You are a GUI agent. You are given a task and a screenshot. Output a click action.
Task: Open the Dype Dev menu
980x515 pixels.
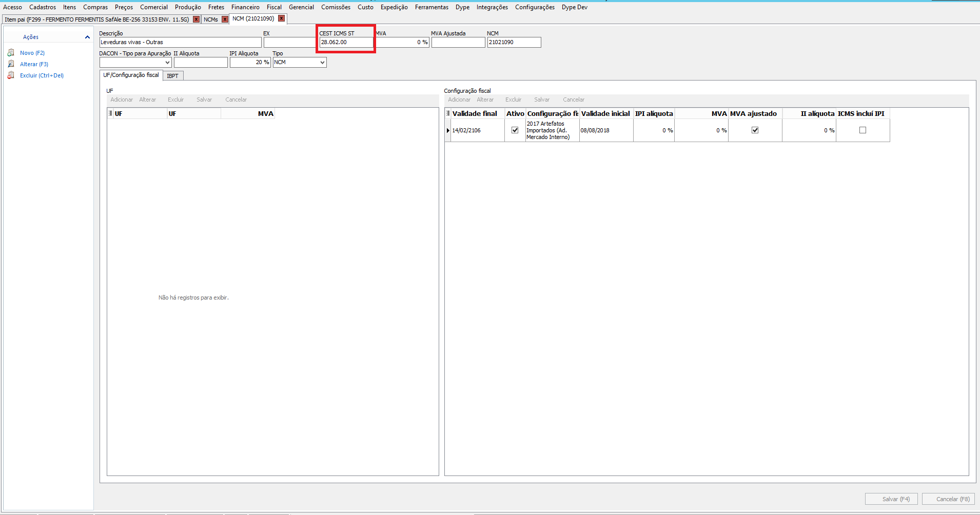[574, 7]
